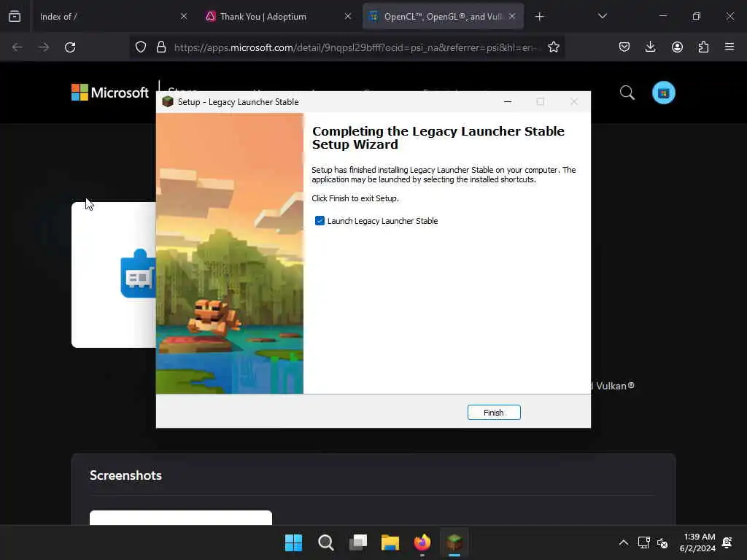
Task: Open the notification center bell icon
Action: (727, 542)
